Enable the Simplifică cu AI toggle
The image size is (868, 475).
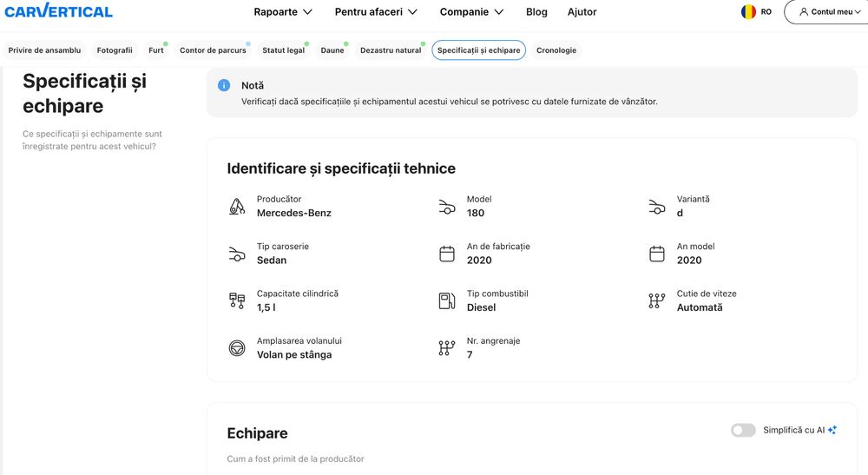pyautogui.click(x=743, y=430)
